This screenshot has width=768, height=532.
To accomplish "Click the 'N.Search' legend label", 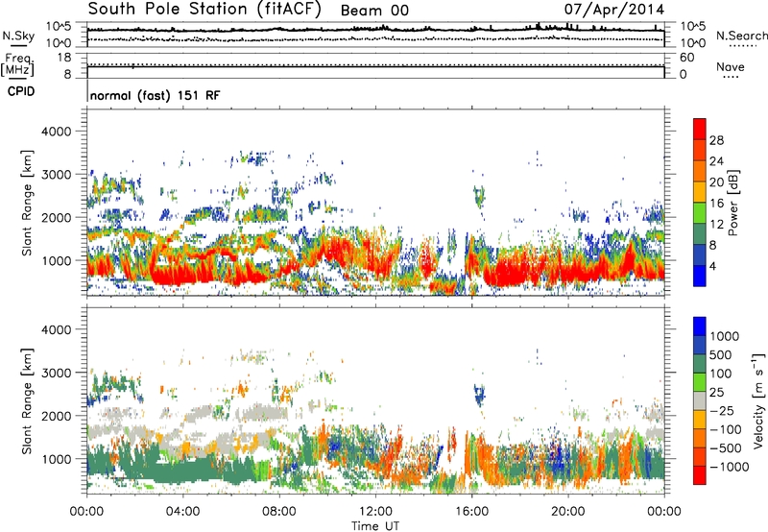I will [741, 36].
